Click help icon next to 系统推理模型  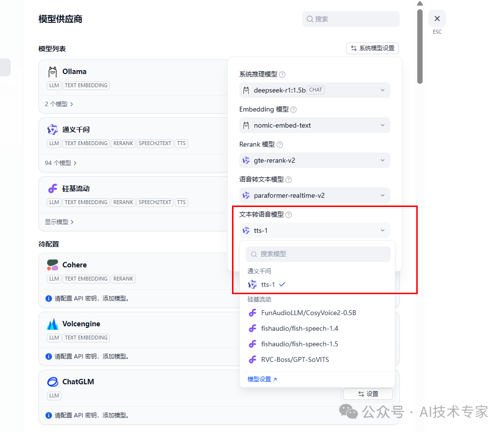(x=282, y=75)
